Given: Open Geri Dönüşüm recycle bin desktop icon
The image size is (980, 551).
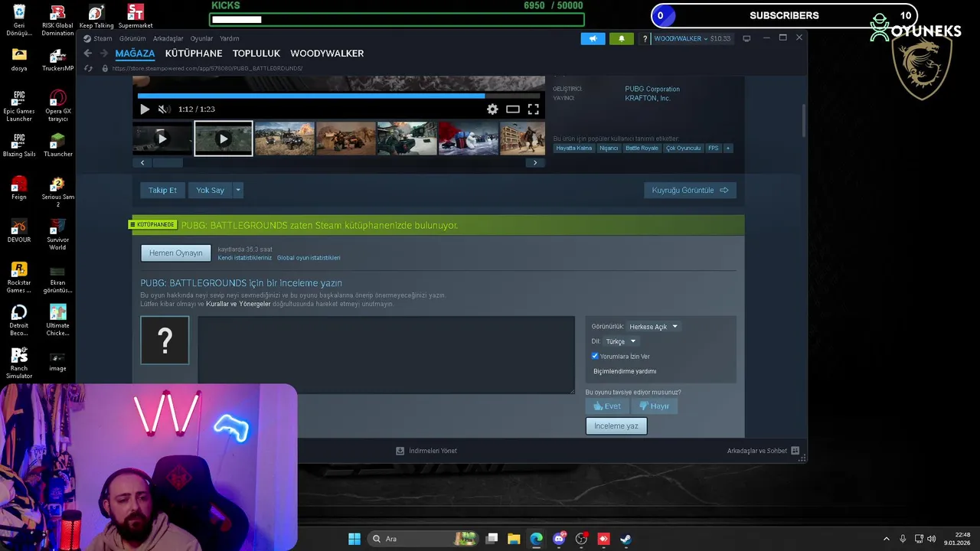Looking at the screenshot, I should click(19, 20).
